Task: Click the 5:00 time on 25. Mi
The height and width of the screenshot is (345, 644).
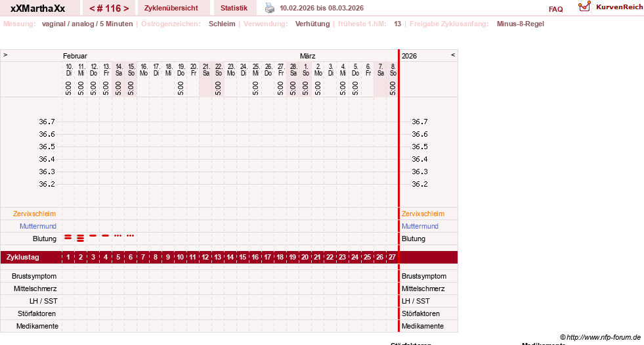Action: (255, 88)
